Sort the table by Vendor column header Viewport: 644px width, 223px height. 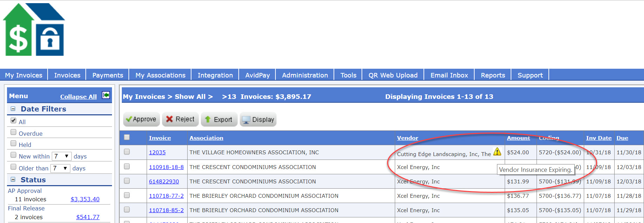coord(407,138)
